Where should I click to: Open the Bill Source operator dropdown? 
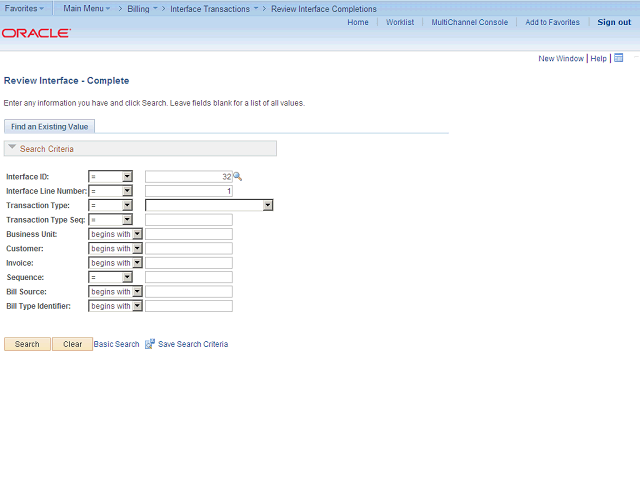(116, 292)
